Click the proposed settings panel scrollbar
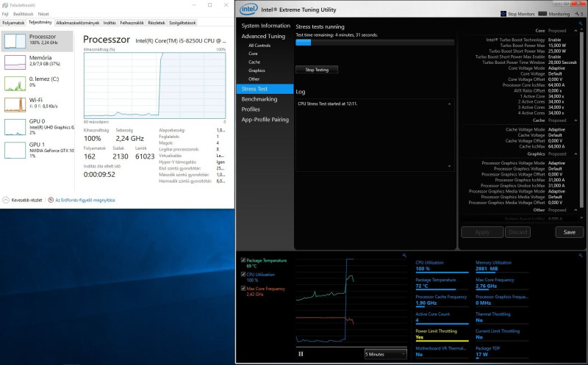 tap(581, 120)
